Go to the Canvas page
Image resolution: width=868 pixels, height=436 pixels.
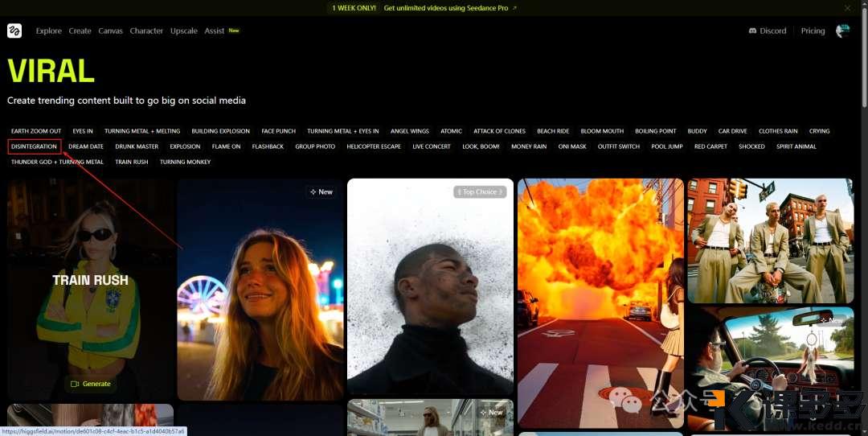110,31
